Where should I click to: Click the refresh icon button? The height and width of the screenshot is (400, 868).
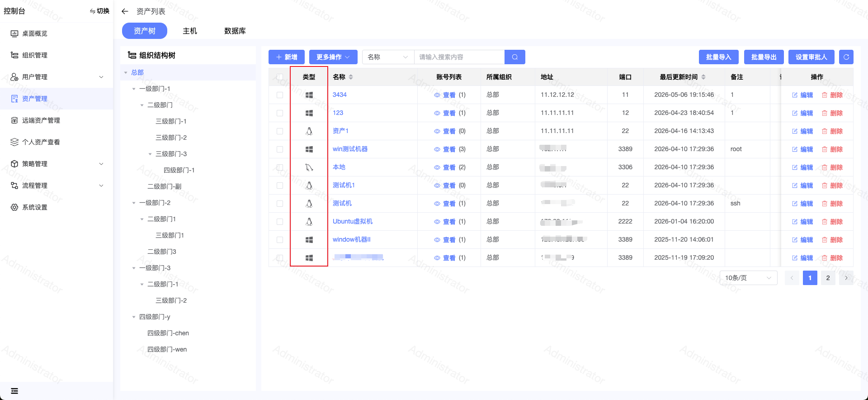click(846, 57)
